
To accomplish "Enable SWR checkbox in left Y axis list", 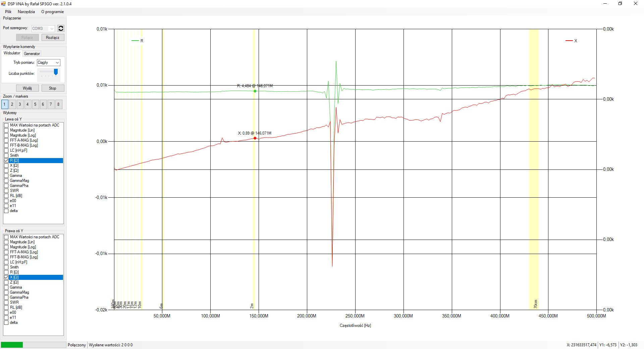I will tap(6, 191).
